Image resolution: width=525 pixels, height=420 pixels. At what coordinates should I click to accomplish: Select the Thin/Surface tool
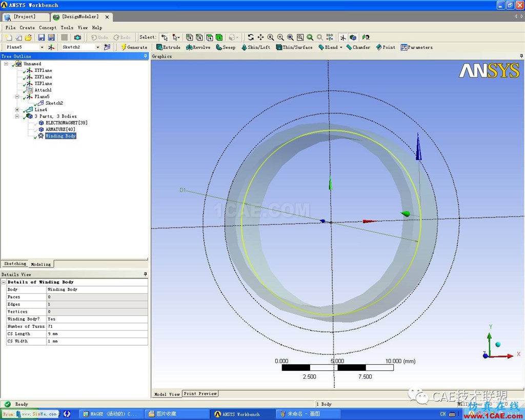[294, 47]
